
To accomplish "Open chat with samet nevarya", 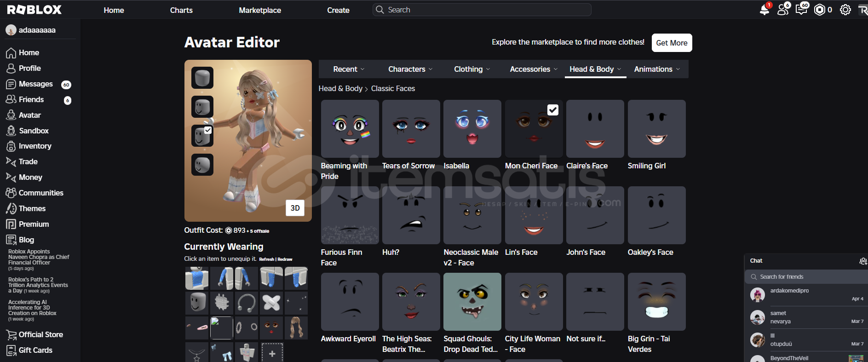I will (x=806, y=317).
